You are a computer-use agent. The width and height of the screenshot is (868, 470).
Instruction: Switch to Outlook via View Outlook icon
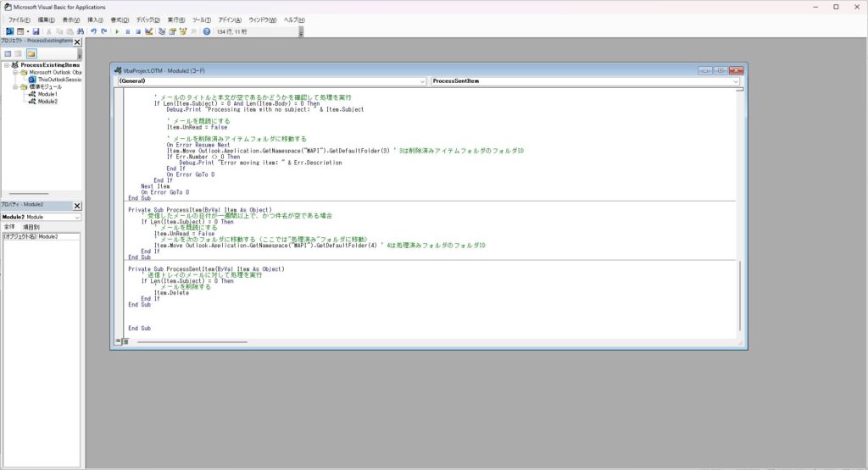[x=8, y=31]
